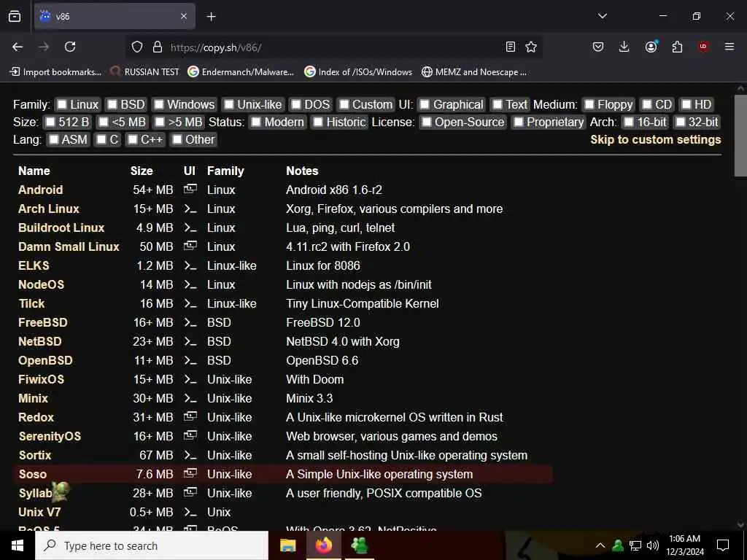The width and height of the screenshot is (747, 560).
Task: Open the notification center
Action: point(723,545)
